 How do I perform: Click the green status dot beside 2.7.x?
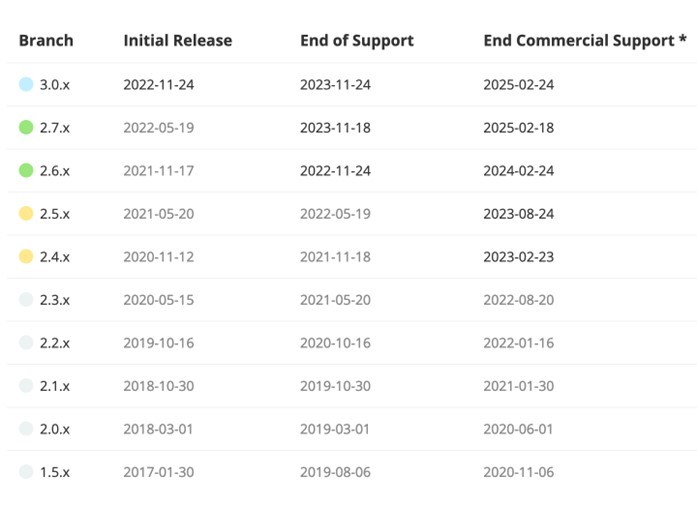[x=26, y=127]
